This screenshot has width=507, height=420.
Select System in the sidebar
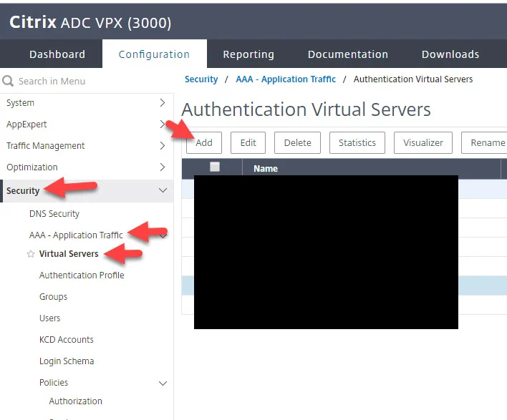pyautogui.click(x=20, y=103)
